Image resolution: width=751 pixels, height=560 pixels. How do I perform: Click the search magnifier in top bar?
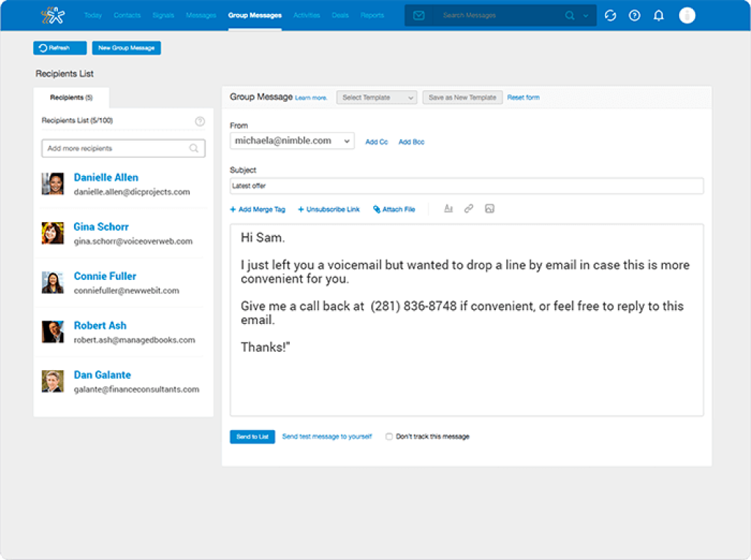click(569, 15)
